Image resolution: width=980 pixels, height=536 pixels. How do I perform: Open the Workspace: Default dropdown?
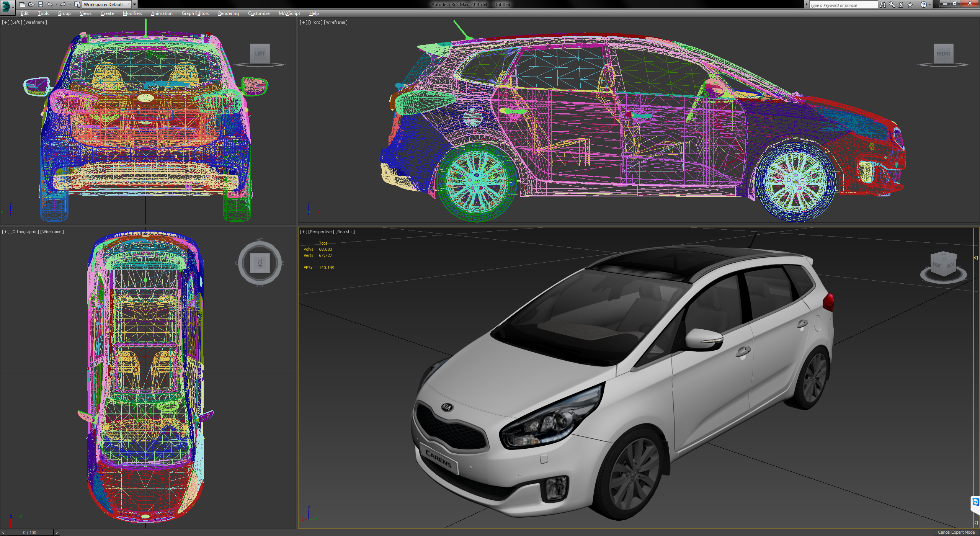pos(107,5)
